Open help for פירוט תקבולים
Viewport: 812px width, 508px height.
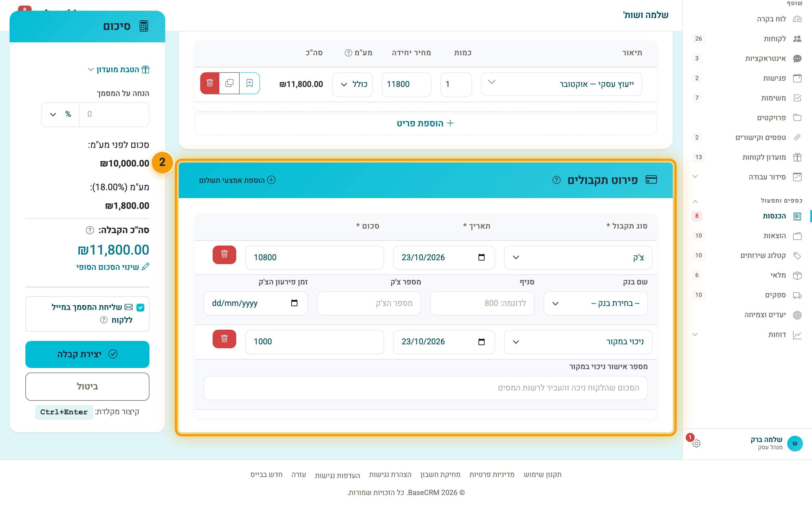click(556, 180)
